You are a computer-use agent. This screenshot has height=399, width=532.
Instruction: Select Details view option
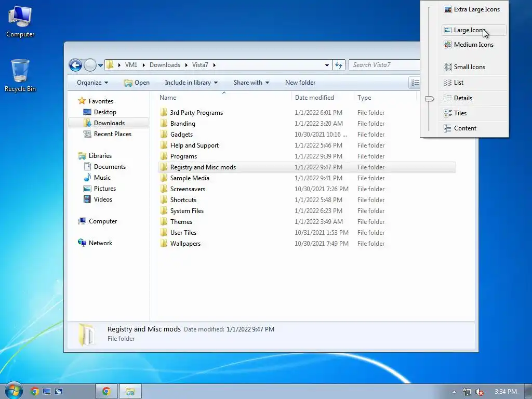click(474, 98)
